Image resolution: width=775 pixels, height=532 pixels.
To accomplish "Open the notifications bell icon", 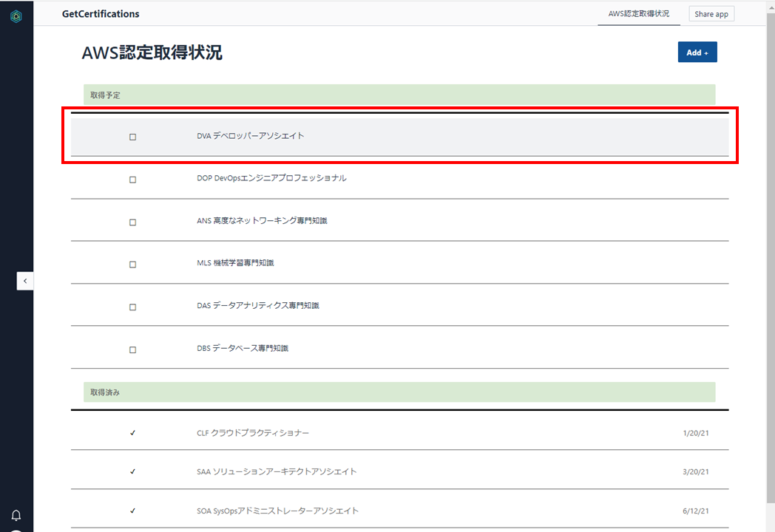I will 16,515.
